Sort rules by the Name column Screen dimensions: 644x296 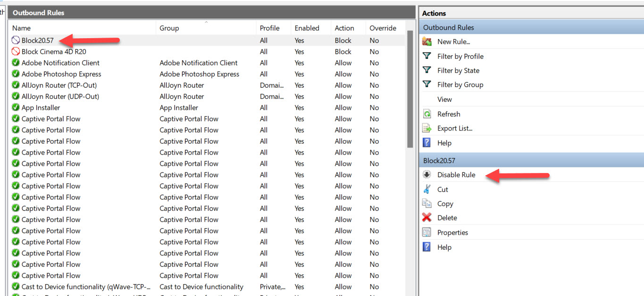pos(22,28)
